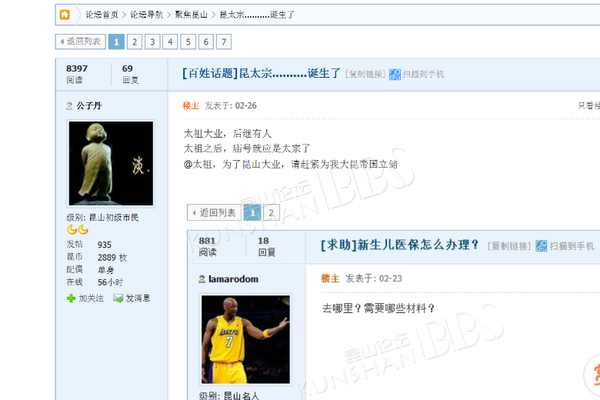Click 返回列表 in embedded image
Screen dimensions: 600x400
(x=214, y=213)
